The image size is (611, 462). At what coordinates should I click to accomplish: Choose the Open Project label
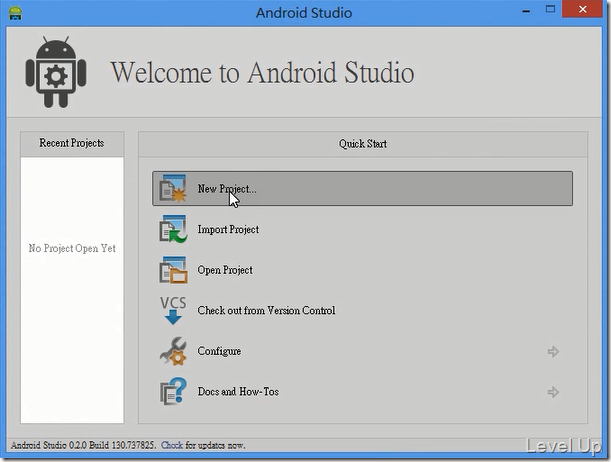point(225,270)
